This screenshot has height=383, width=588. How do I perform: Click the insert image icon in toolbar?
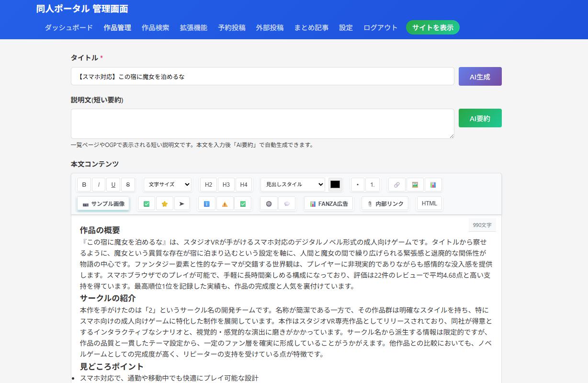click(x=415, y=185)
